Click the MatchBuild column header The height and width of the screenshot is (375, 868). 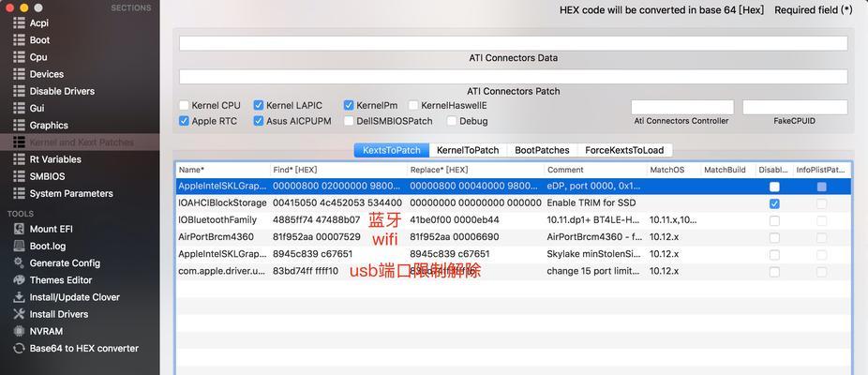[728, 170]
